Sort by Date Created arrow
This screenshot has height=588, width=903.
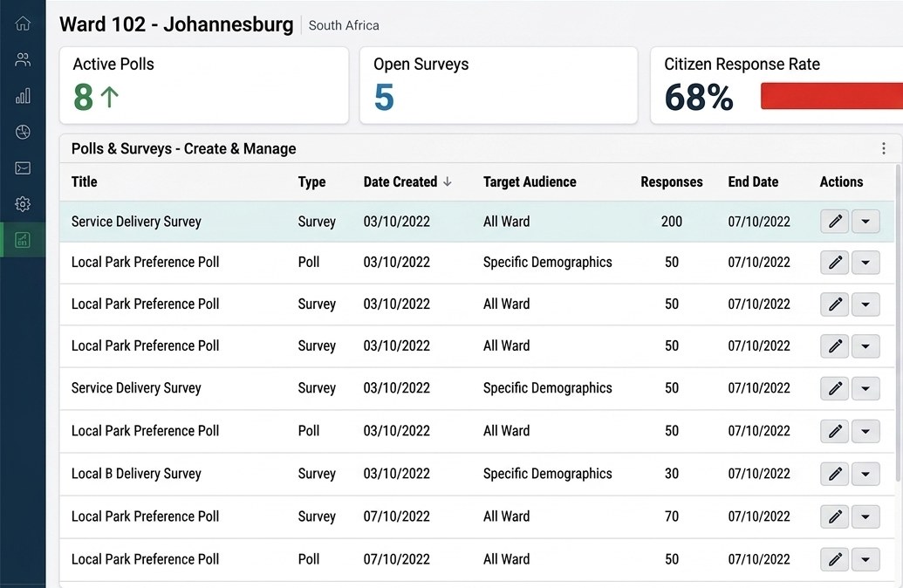[x=448, y=182]
